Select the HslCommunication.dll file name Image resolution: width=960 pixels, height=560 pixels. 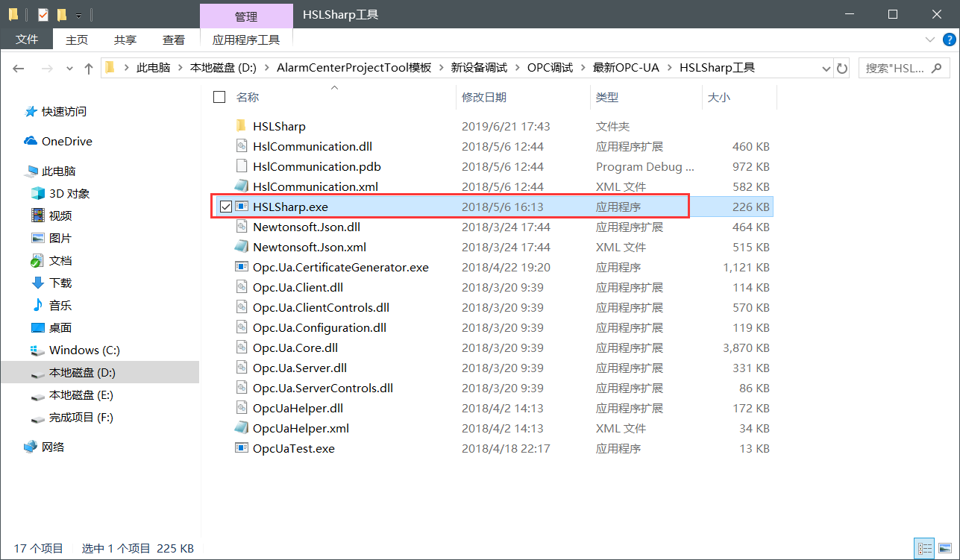(x=313, y=146)
